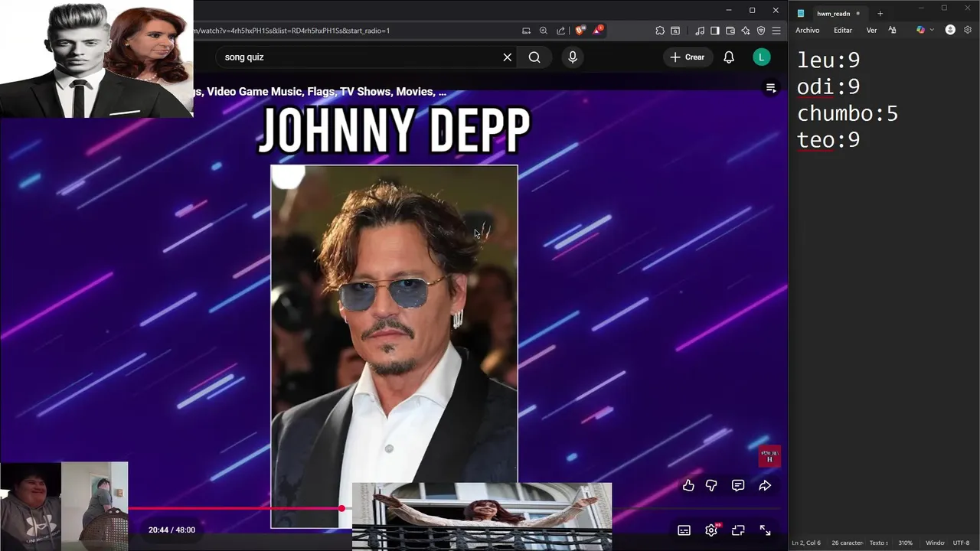
Task: Open the Brave VPN shield icon
Action: pyautogui.click(x=761, y=31)
